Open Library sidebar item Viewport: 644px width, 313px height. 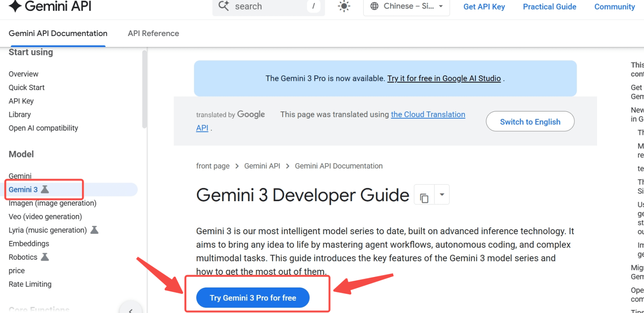coord(20,114)
